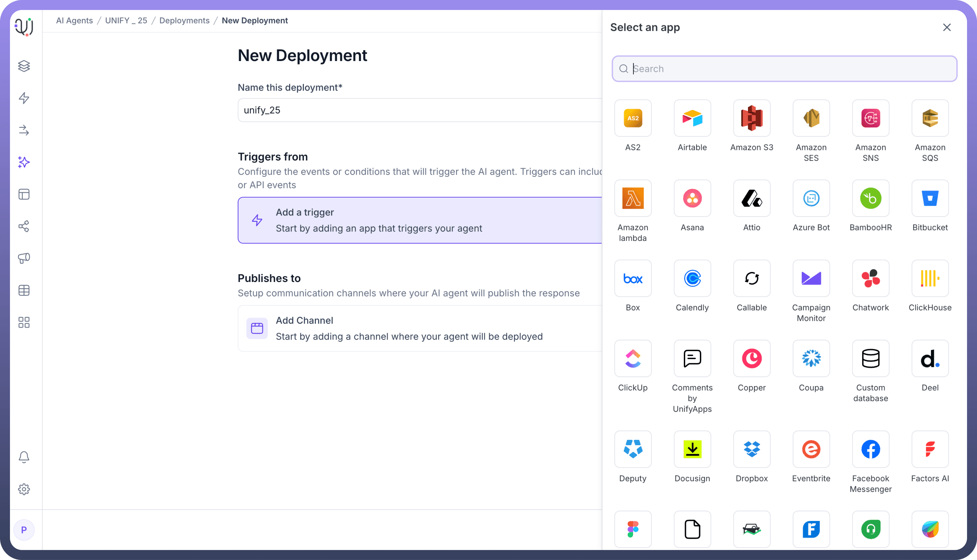Image resolution: width=977 pixels, height=560 pixels.
Task: Choose the Calendly app icon
Action: coord(692,278)
